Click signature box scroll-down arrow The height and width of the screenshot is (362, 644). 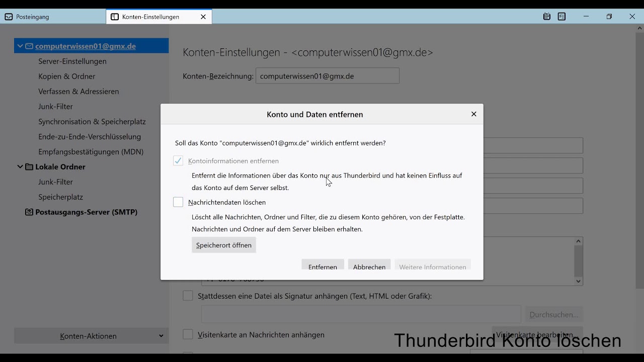click(579, 281)
